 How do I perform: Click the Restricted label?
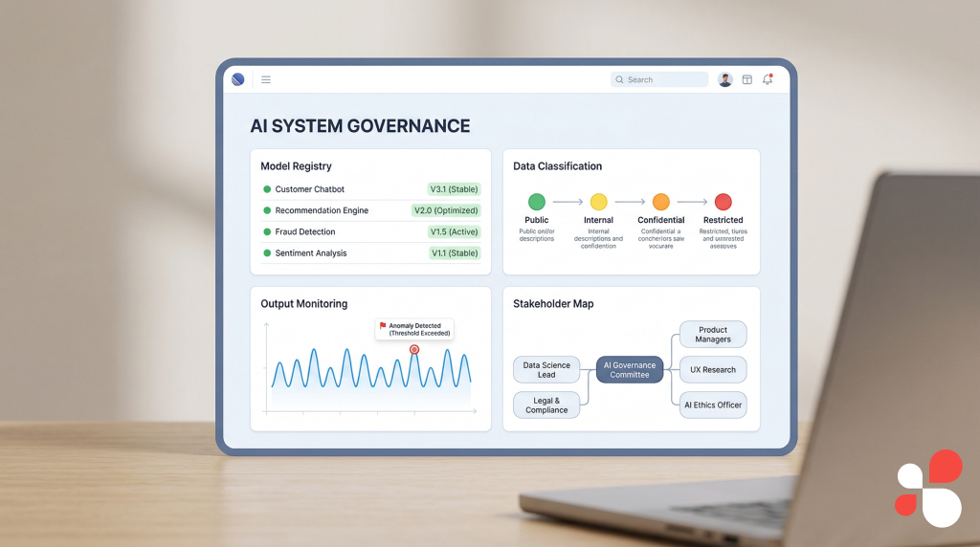tap(724, 220)
